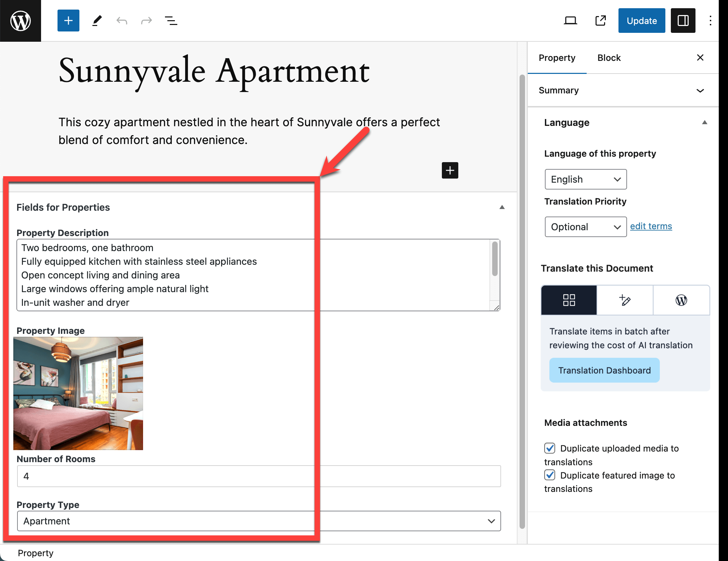
Task: Close the settings sidebar
Action: (x=700, y=57)
